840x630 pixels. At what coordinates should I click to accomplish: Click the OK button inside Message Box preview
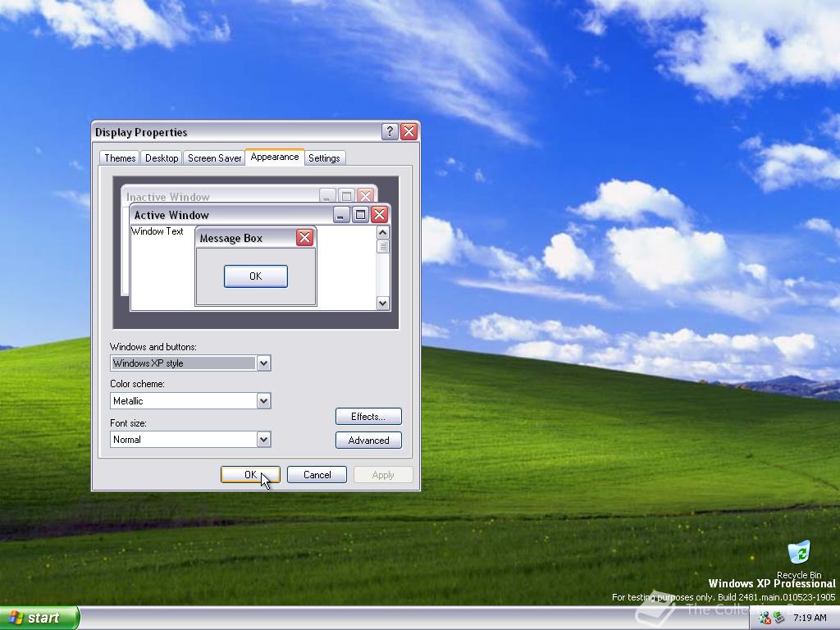(x=256, y=276)
